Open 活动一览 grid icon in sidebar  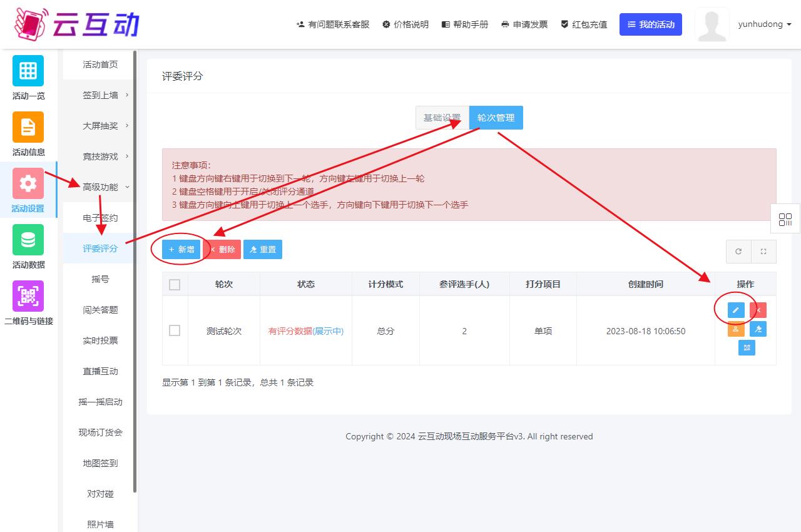28,71
